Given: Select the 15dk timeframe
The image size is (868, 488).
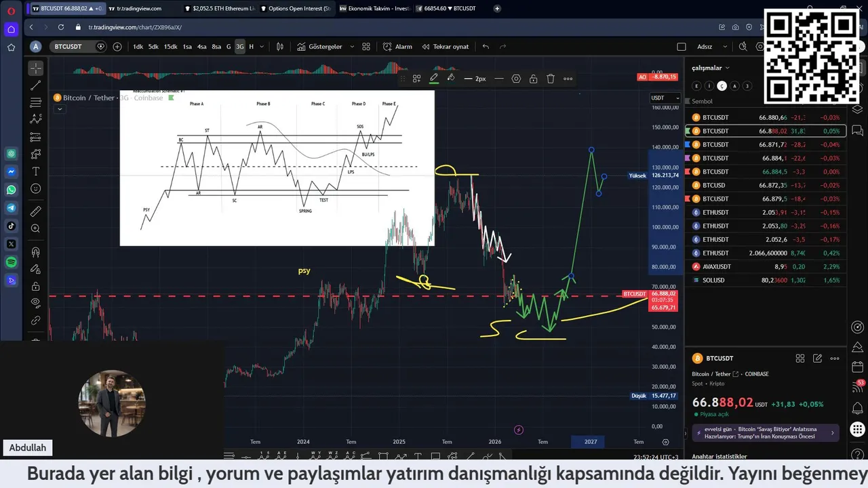Looking at the screenshot, I should [x=170, y=47].
